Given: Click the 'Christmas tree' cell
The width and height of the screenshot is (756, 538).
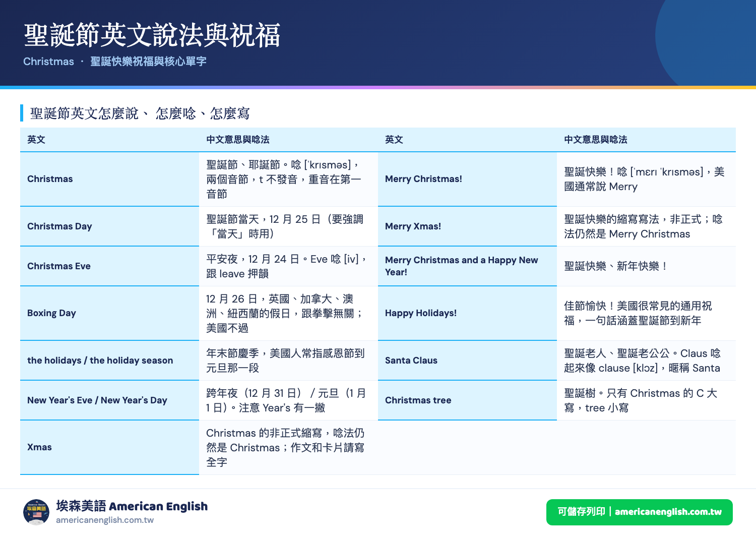Looking at the screenshot, I should point(467,400).
